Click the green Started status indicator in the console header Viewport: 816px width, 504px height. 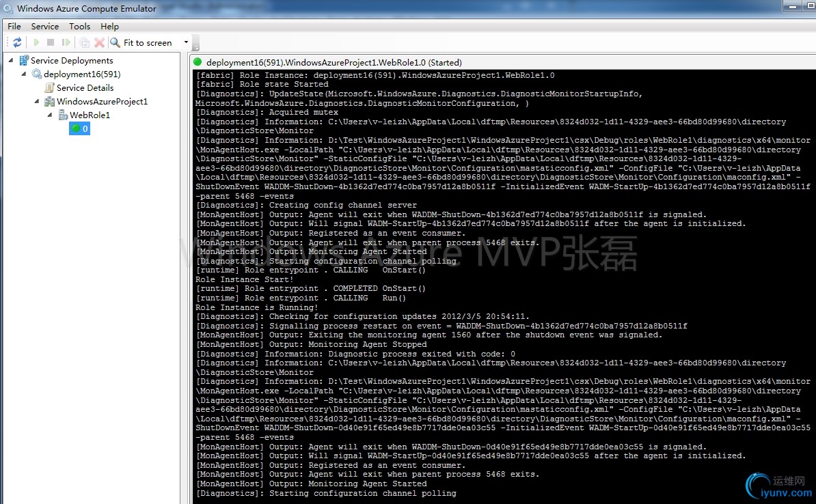198,62
